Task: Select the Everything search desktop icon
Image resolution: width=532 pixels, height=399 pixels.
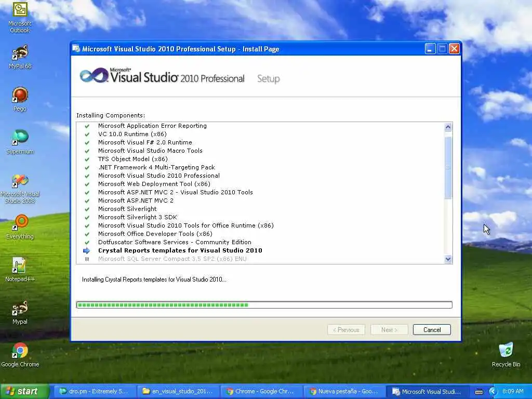Action: 20,227
